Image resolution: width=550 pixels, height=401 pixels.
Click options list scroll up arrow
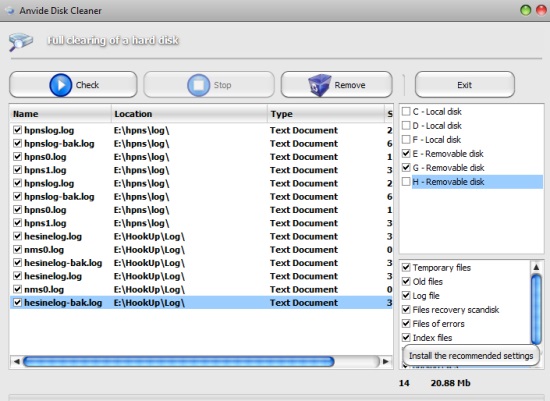pos(536,267)
